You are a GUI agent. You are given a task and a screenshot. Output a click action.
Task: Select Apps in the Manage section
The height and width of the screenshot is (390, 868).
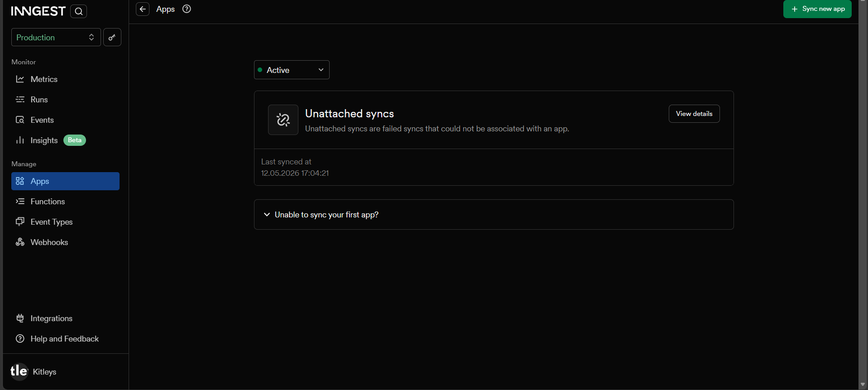(x=65, y=181)
